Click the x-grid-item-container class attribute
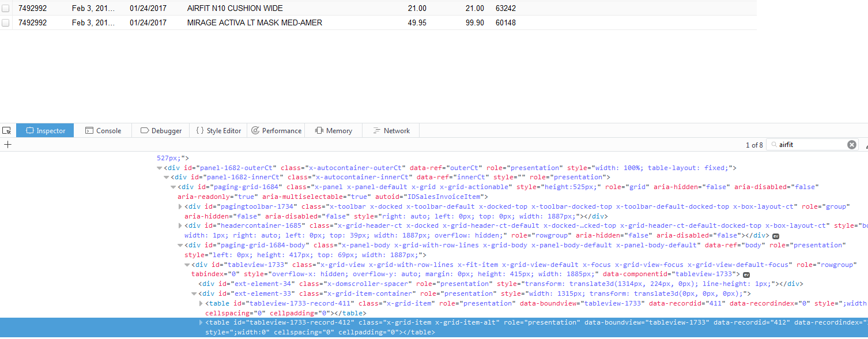 pyautogui.click(x=356, y=293)
